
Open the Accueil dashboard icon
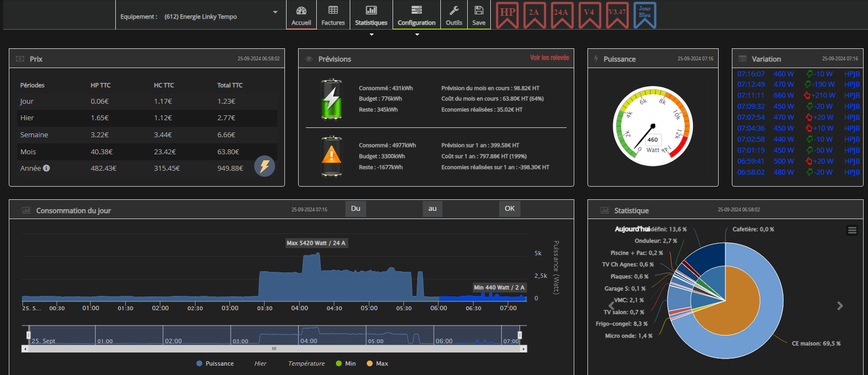[x=301, y=10]
